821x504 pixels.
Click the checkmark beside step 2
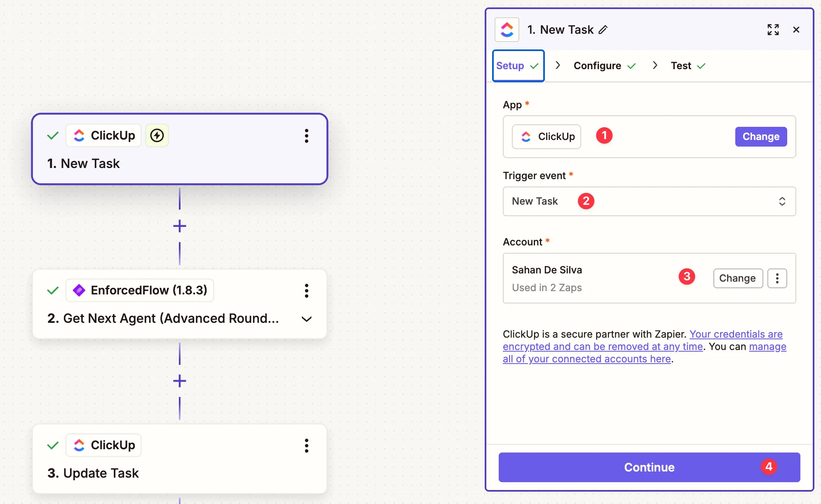(53, 290)
